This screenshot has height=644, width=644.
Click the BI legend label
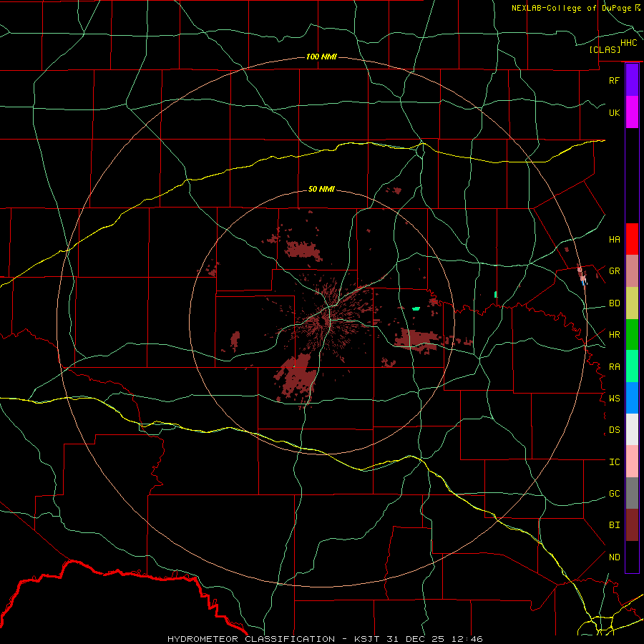614,525
